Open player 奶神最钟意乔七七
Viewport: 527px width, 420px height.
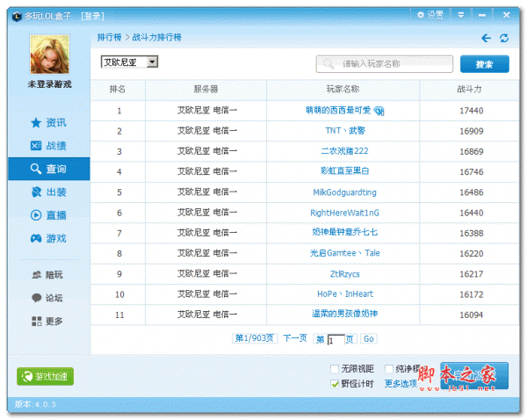[345, 232]
